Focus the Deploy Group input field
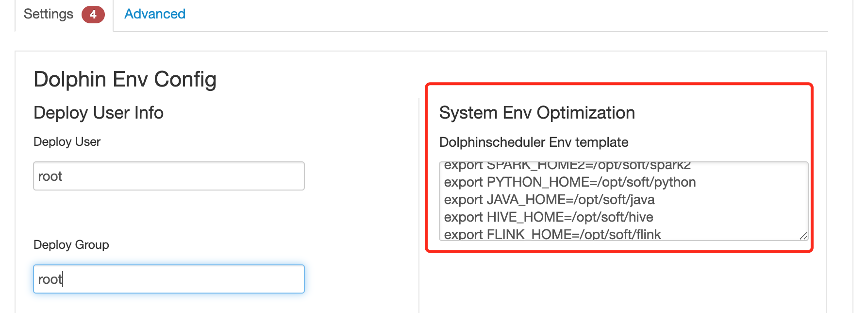868x313 pixels. [168, 279]
